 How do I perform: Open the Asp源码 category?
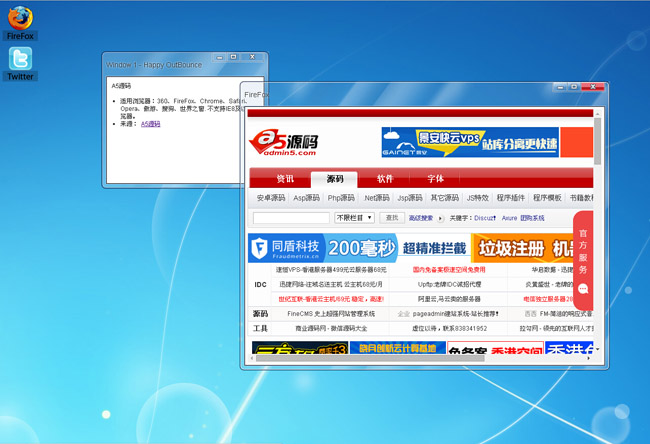pos(306,198)
